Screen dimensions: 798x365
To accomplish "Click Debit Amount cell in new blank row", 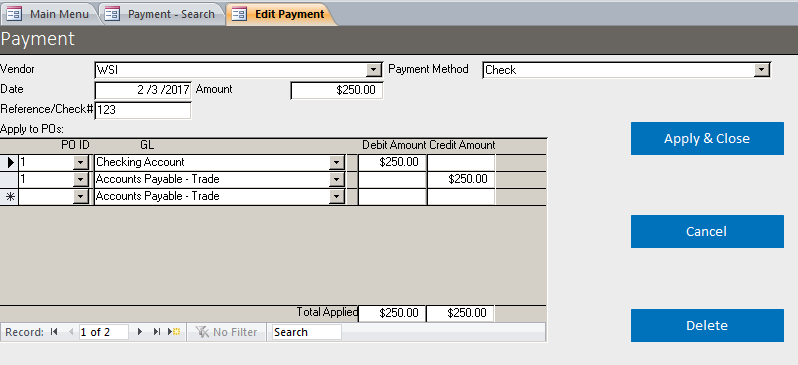I will tap(392, 197).
